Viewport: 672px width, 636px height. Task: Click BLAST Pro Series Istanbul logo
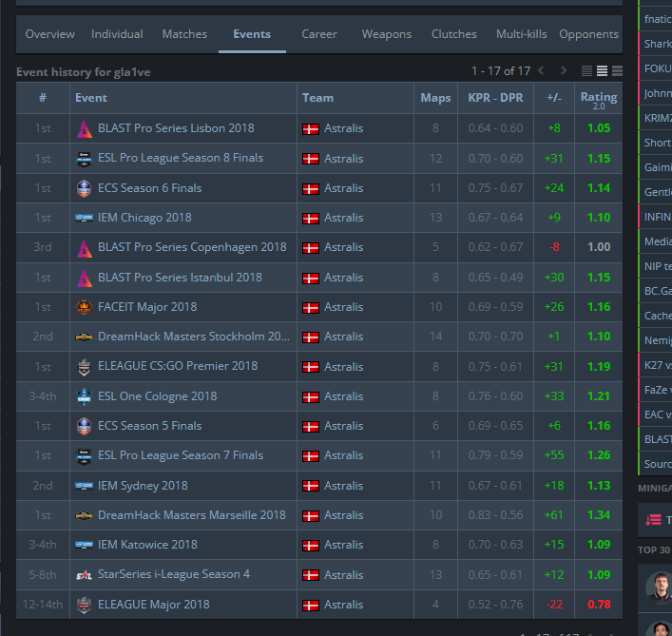tap(84, 278)
